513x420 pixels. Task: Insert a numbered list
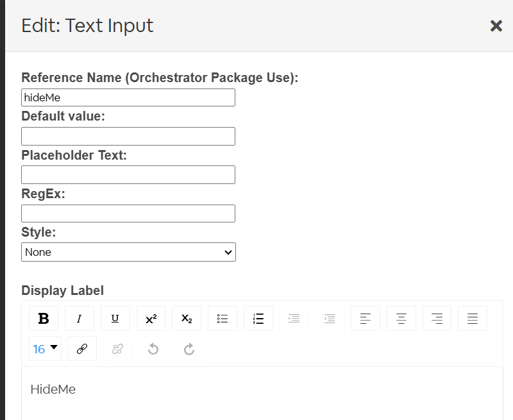(x=258, y=319)
